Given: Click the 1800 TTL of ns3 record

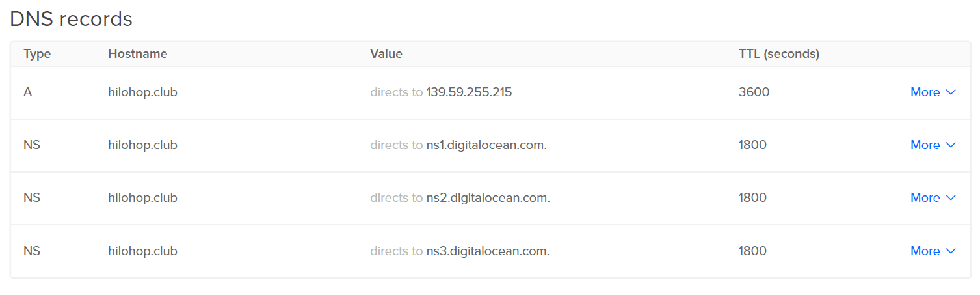Looking at the screenshot, I should pyautogui.click(x=753, y=251).
